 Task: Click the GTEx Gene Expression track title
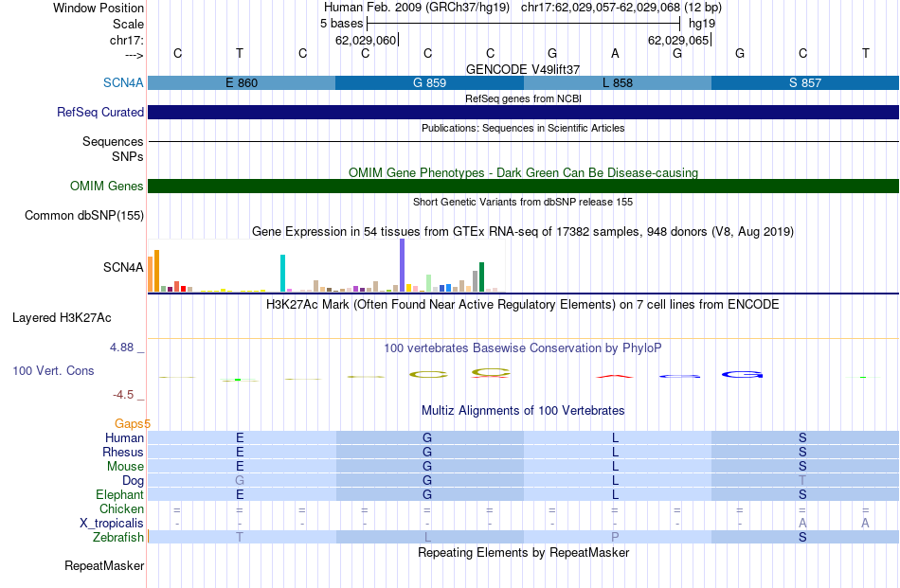(523, 231)
